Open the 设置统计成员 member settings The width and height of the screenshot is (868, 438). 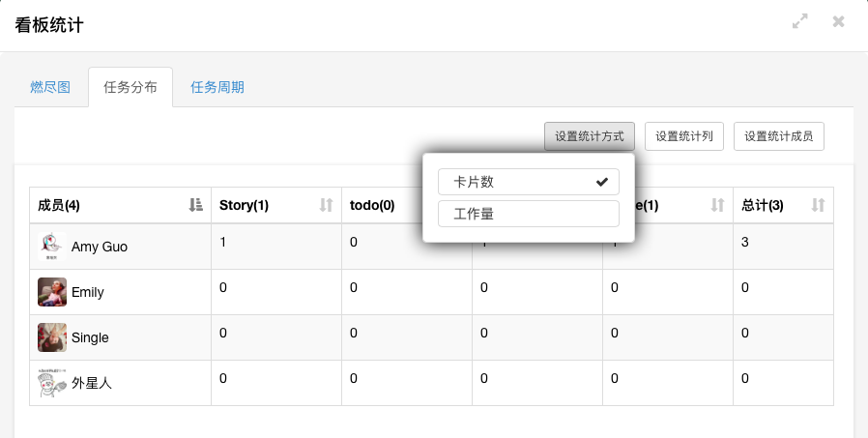778,136
